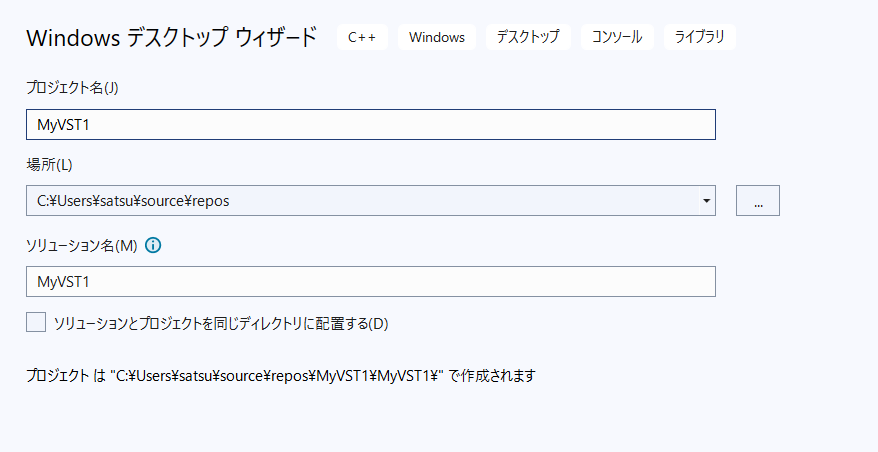Click the ソリューション名(M) label
The height and width of the screenshot is (452, 878).
[81, 245]
